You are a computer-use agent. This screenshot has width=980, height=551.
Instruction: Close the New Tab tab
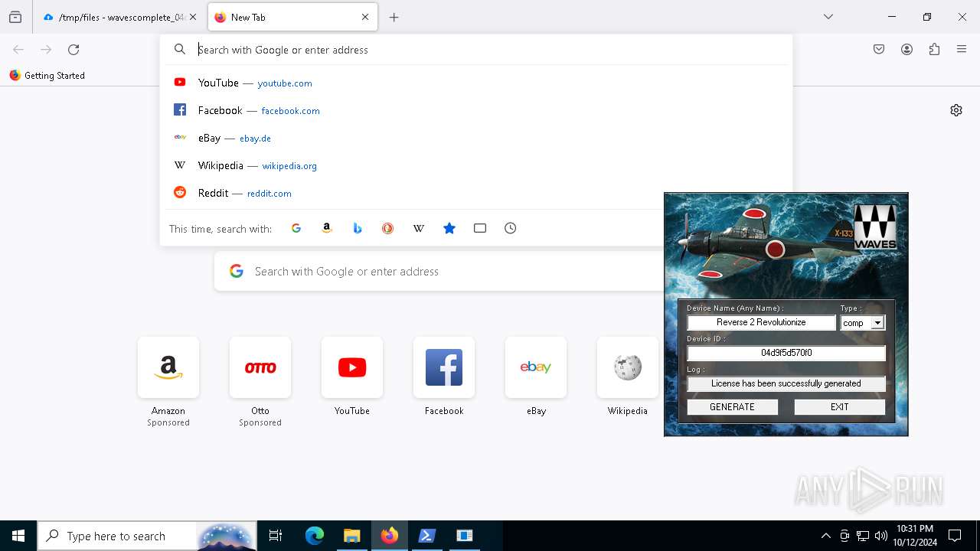tap(365, 17)
